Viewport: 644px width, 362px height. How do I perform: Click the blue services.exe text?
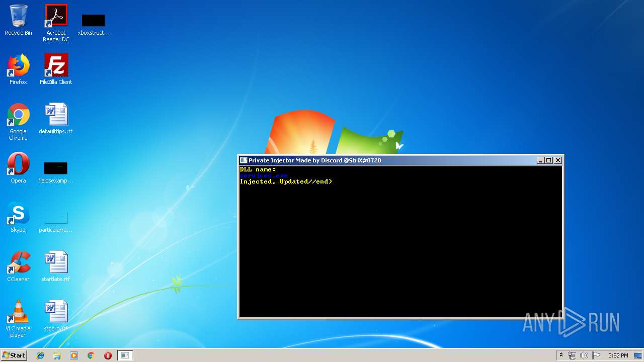click(x=264, y=175)
